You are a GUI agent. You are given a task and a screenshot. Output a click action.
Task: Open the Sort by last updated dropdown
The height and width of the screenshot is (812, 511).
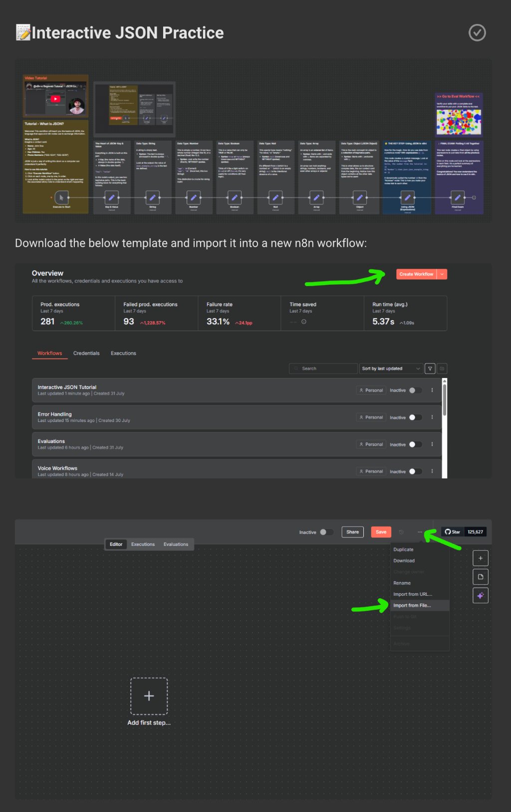click(x=391, y=369)
